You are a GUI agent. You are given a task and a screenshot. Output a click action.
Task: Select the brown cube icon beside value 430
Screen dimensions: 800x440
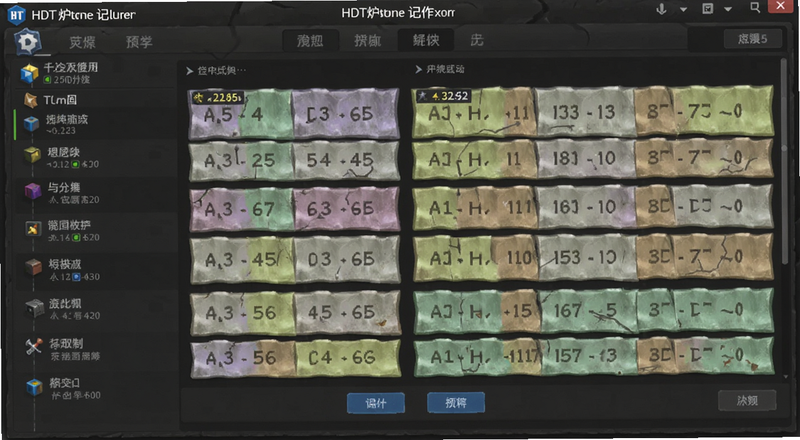(x=34, y=267)
